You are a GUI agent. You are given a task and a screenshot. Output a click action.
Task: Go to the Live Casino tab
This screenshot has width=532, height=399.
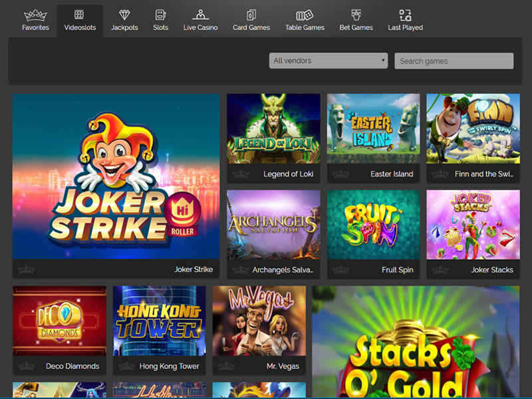click(x=200, y=21)
